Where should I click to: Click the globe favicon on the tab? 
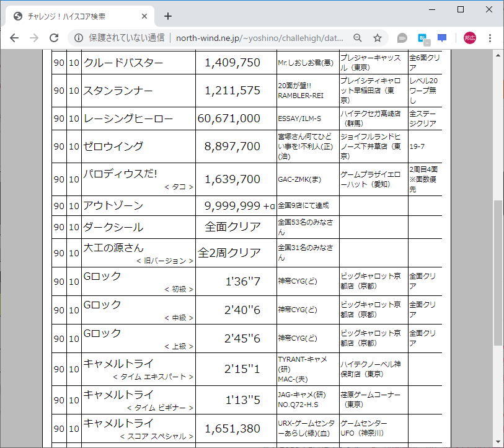17,16
